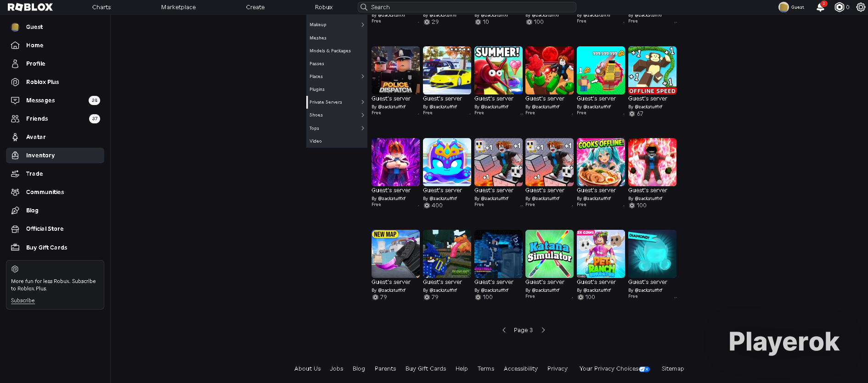
Task: Click the privacy choices check icon in the footer
Action: click(x=644, y=369)
